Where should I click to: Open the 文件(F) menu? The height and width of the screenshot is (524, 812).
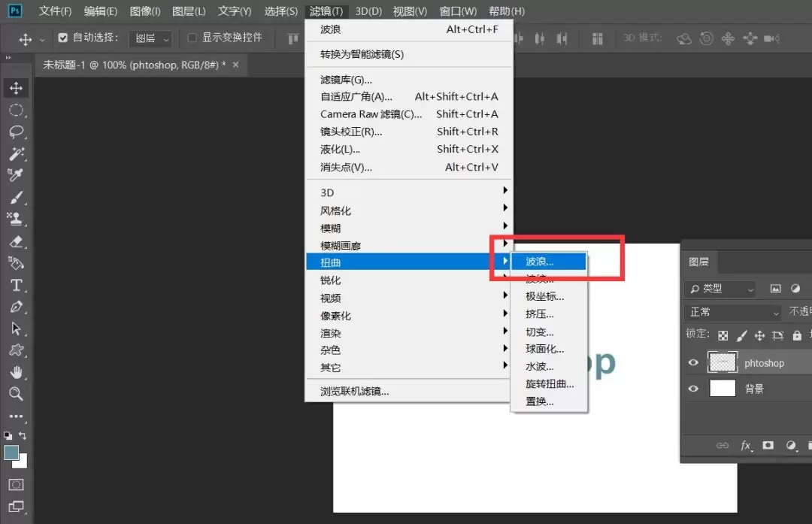tap(55, 11)
